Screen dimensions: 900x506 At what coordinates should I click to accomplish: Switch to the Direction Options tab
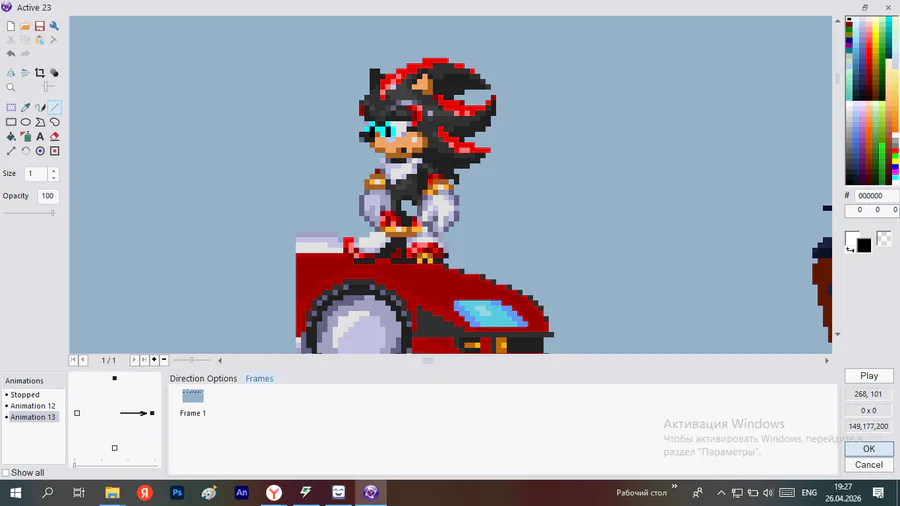point(203,379)
